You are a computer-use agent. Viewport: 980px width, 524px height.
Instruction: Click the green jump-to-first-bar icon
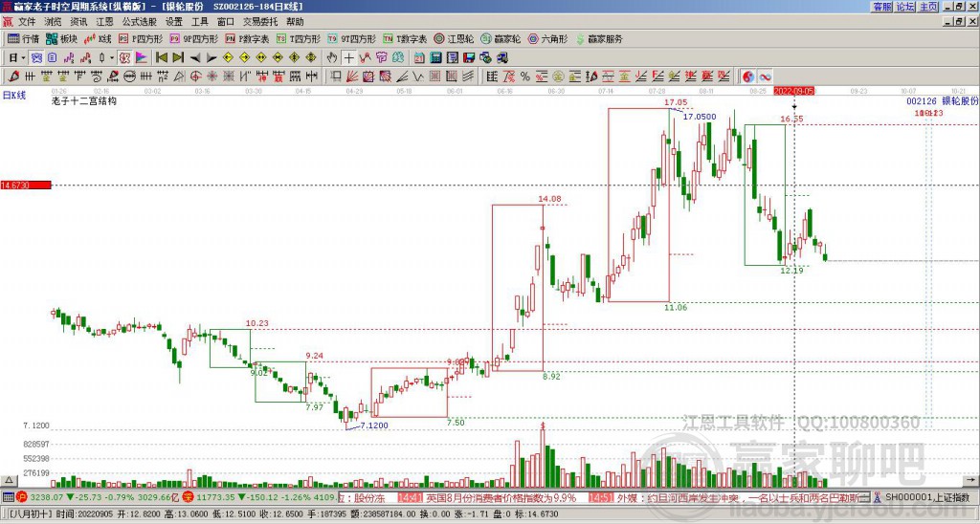[161, 58]
